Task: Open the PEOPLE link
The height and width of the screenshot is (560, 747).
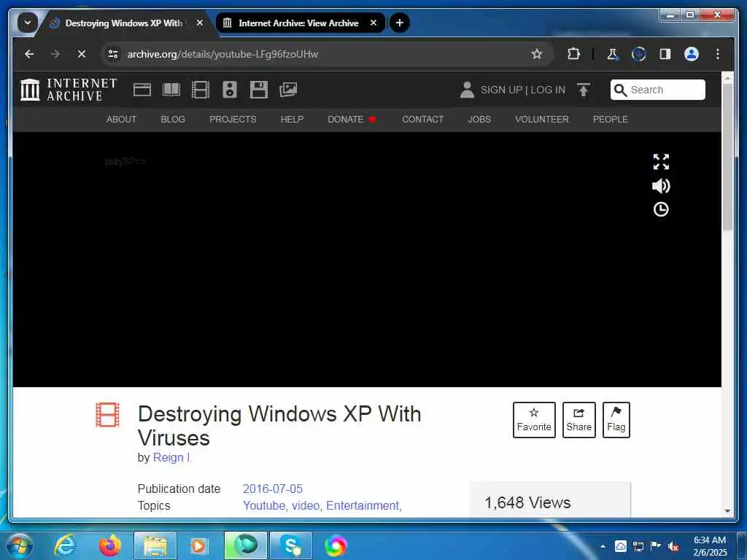Action: click(611, 119)
